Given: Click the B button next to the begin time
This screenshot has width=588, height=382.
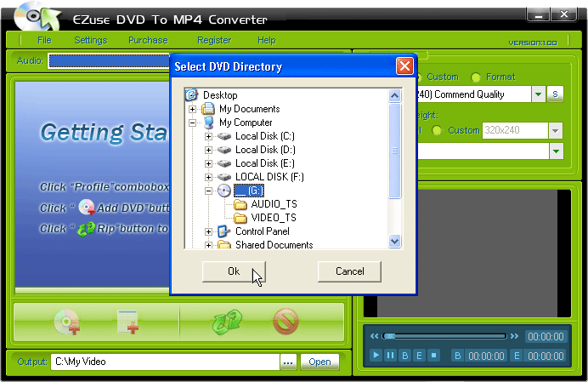Looking at the screenshot, I should point(457,356).
